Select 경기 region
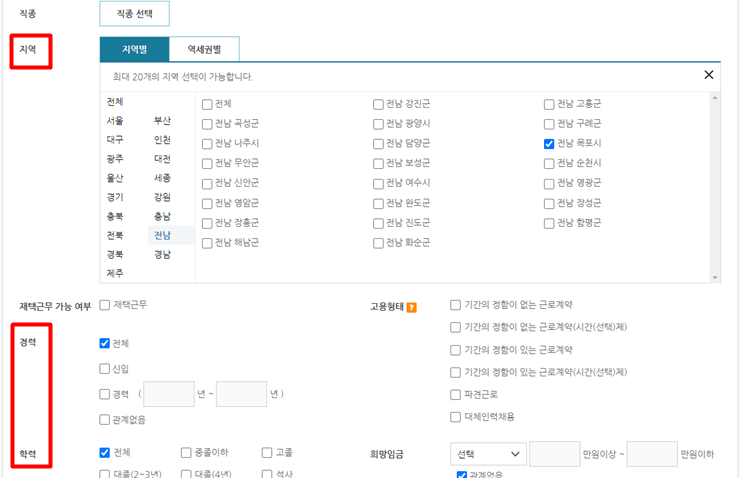Viewport: 740px width, 478px height. [115, 197]
